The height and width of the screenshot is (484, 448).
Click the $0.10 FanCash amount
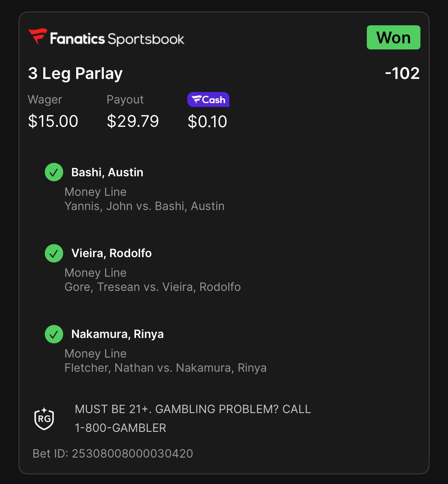(208, 121)
